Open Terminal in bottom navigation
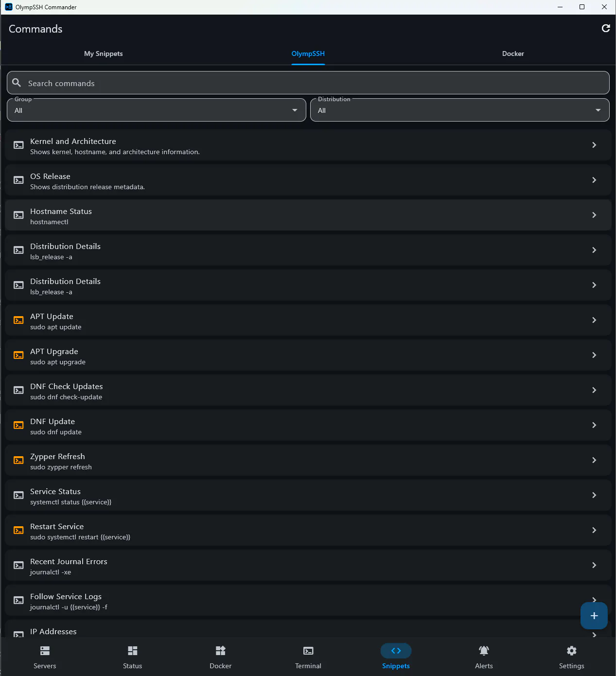The height and width of the screenshot is (676, 616). [x=308, y=657]
